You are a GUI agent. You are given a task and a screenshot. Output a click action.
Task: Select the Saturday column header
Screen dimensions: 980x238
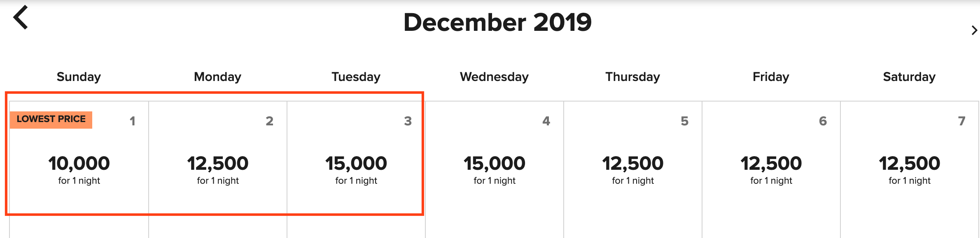(x=909, y=77)
